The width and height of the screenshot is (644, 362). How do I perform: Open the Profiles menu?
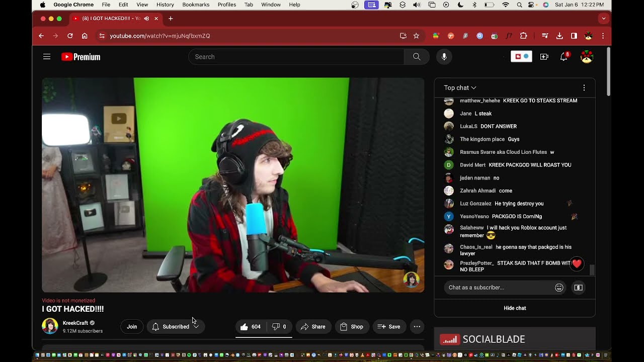coord(227,5)
